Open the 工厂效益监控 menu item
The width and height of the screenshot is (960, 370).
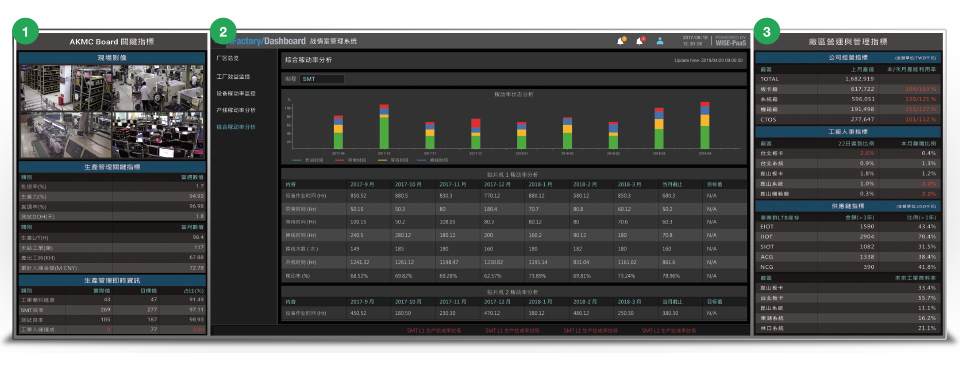pos(233,77)
